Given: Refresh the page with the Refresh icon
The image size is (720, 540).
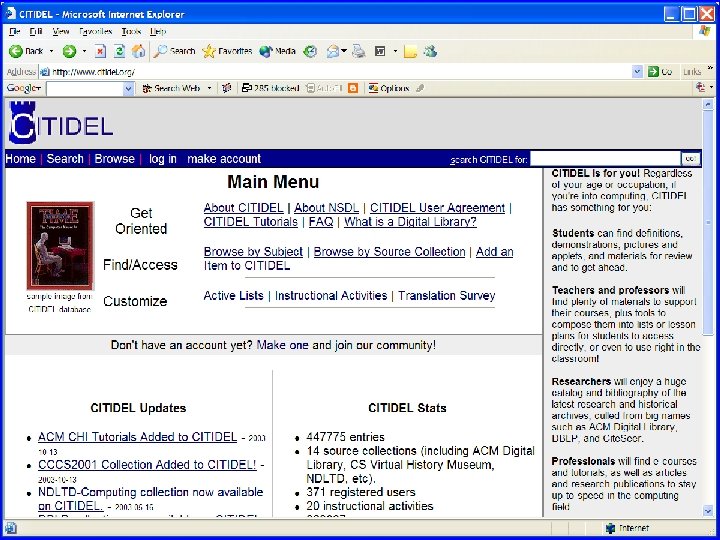Looking at the screenshot, I should click(119, 51).
